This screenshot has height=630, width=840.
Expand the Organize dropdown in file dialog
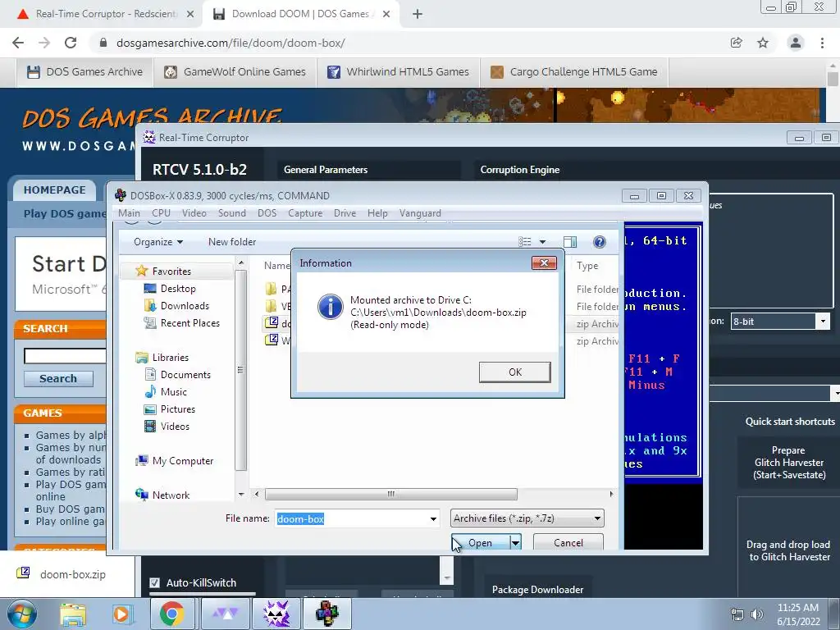point(158,242)
